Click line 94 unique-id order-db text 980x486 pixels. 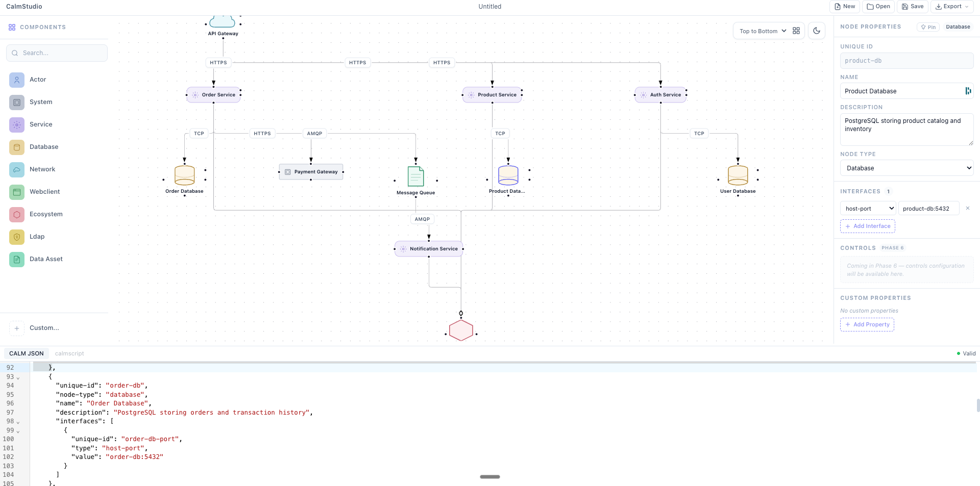(x=102, y=386)
